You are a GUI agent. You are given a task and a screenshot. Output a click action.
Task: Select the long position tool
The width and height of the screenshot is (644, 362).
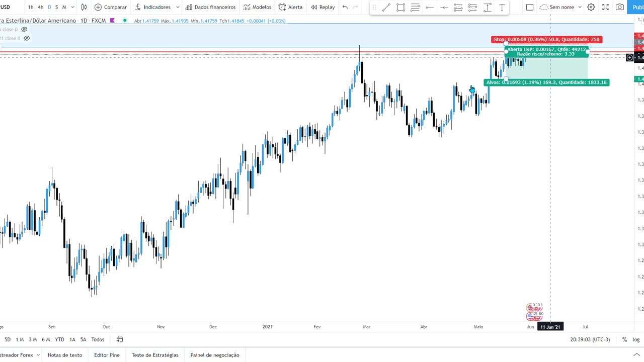click(458, 7)
